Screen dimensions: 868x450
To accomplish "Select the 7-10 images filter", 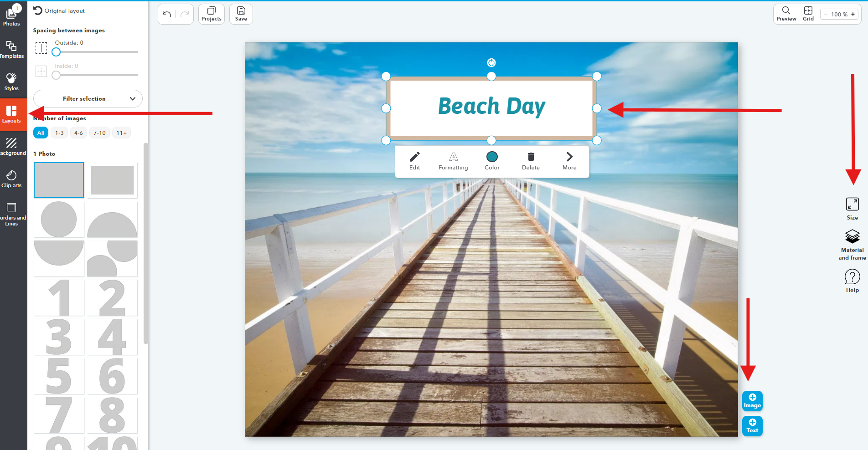I will point(99,133).
